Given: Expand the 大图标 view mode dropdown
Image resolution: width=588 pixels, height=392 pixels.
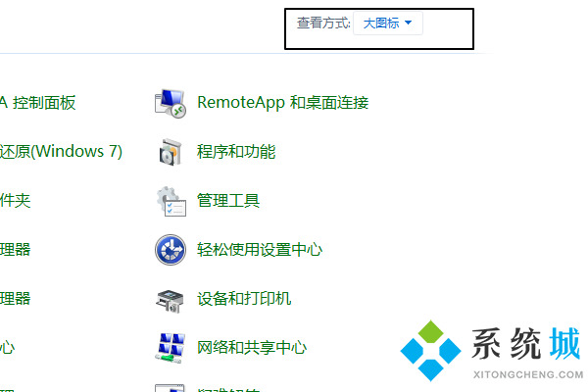Looking at the screenshot, I should point(388,23).
